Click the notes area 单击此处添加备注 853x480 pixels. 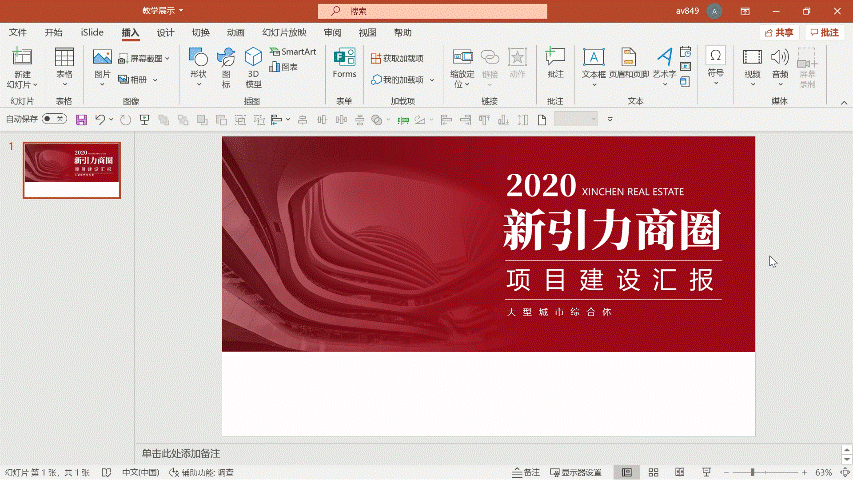tap(181, 453)
